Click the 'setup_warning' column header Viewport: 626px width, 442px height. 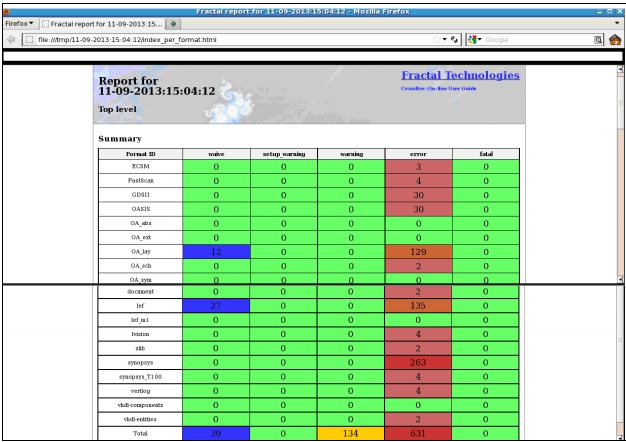point(284,154)
